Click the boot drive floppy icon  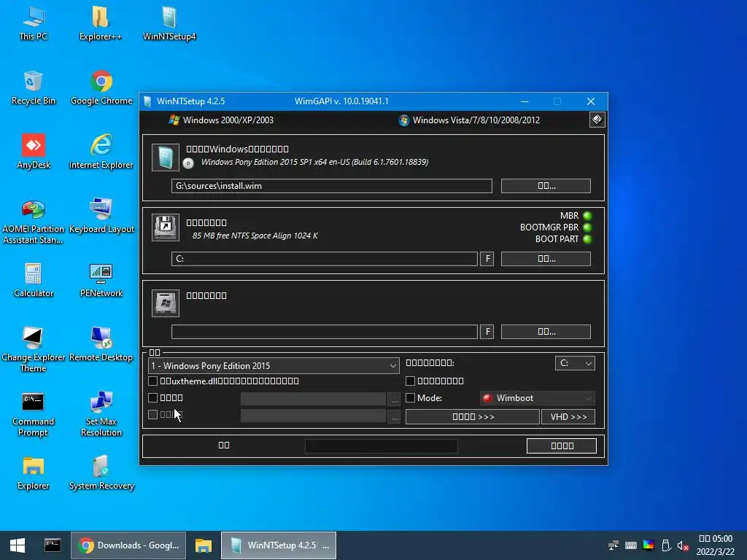coord(166,227)
